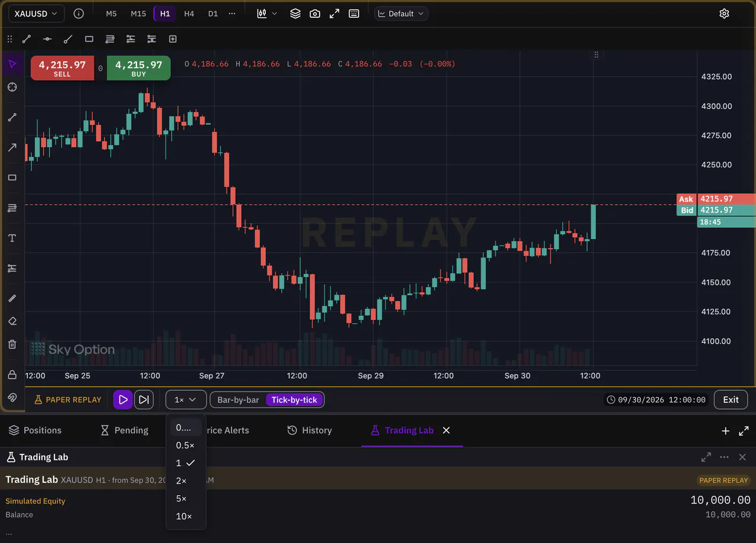756x543 pixels.
Task: Play the replay
Action: tap(123, 400)
